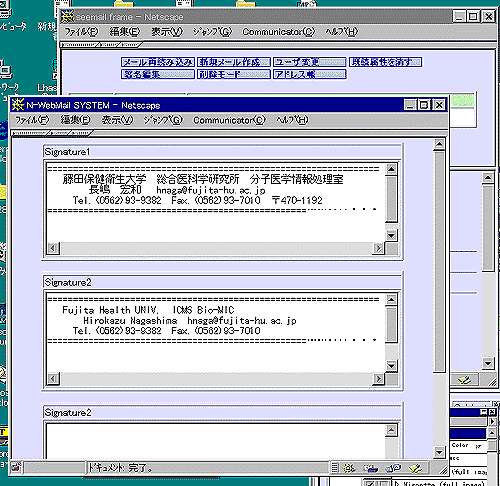Click the アドレス帳 button
This screenshot has width=500, height=486.
(310, 74)
